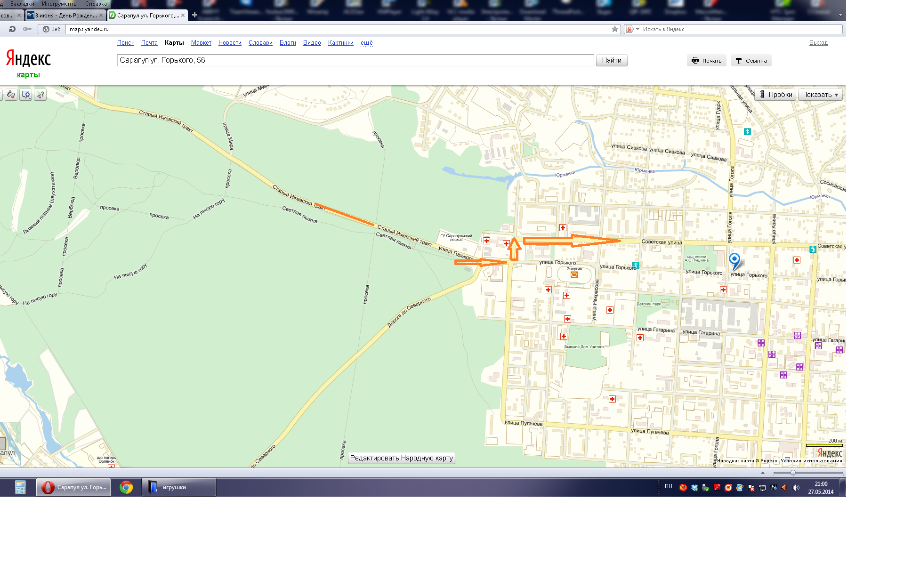Open the Видео link
904x588 pixels.
click(312, 43)
